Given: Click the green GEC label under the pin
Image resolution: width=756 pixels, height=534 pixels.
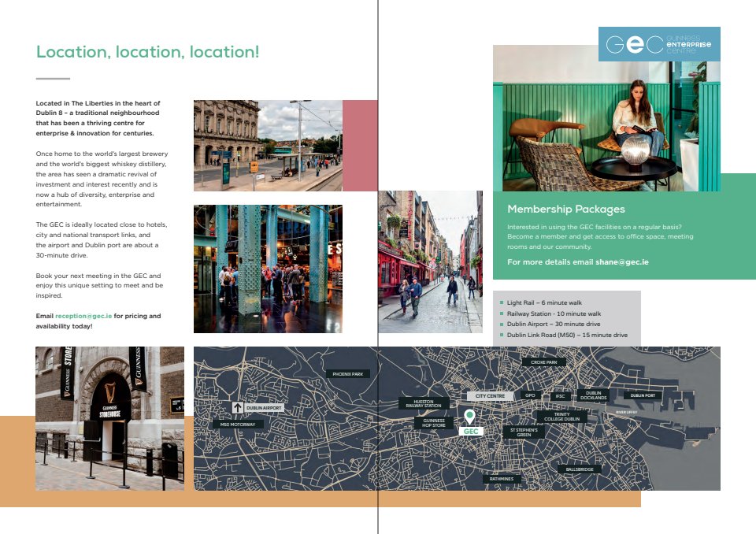Looking at the screenshot, I should [x=471, y=432].
